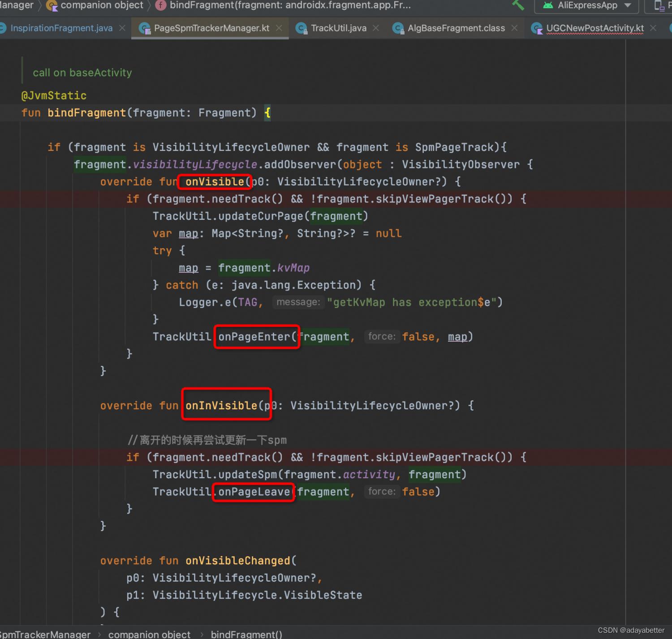Screen dimensions: 672x639
Task: Click the @JvmStatic annotation
Action: [x=54, y=95]
